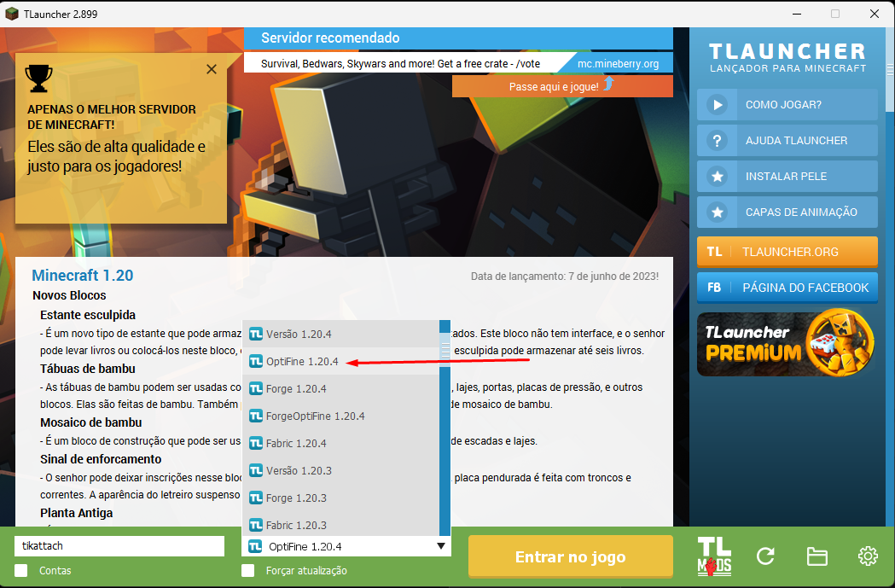Click the refresh arrow icon
This screenshot has width=895, height=588.
[765, 556]
